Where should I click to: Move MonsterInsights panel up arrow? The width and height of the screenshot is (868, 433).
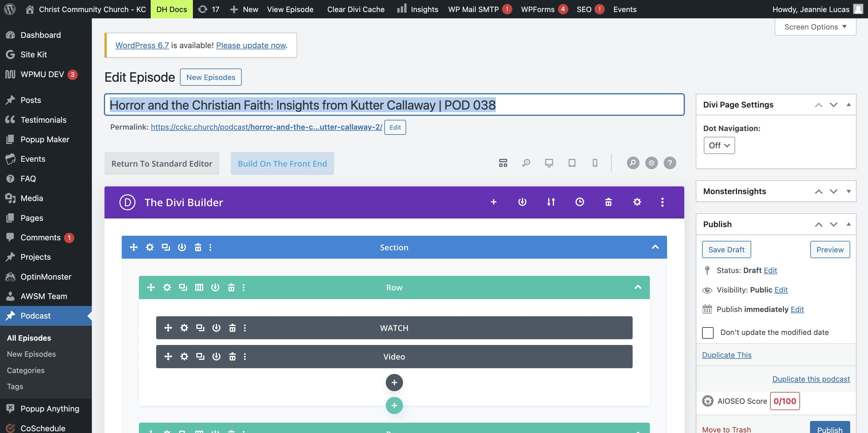click(818, 191)
